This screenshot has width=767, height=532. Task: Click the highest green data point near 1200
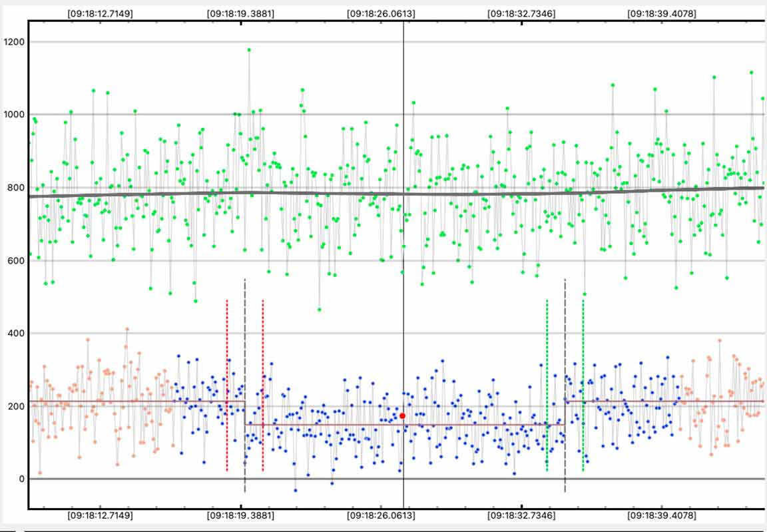point(249,49)
